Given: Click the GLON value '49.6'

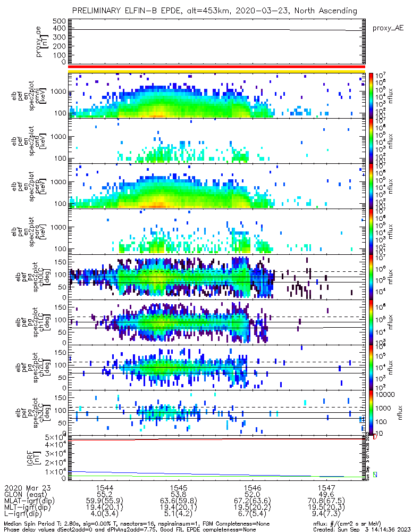Looking at the screenshot, I should (326, 494).
